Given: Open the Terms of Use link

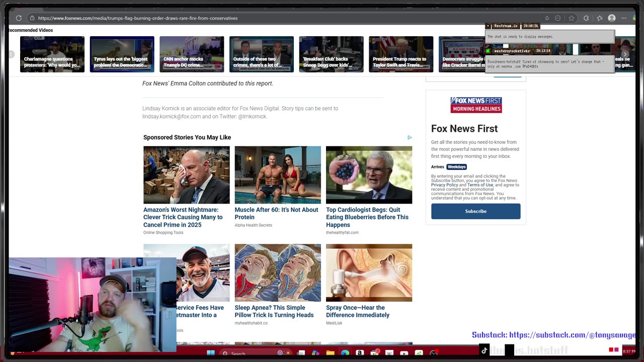Looking at the screenshot, I should tap(480, 185).
